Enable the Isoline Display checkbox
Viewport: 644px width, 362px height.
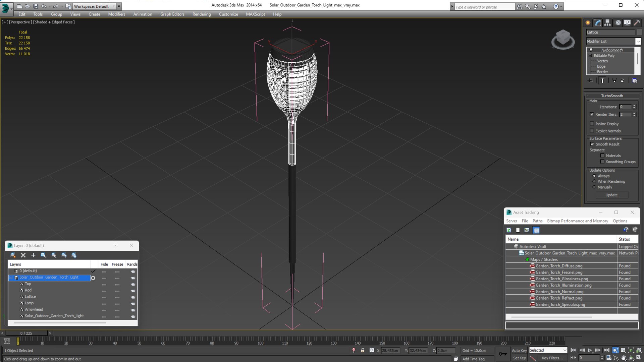click(592, 124)
